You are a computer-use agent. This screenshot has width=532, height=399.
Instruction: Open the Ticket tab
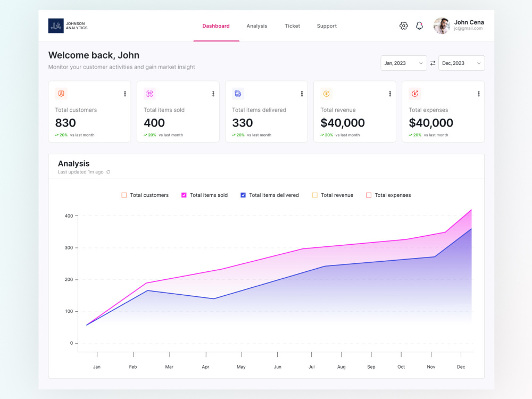292,26
